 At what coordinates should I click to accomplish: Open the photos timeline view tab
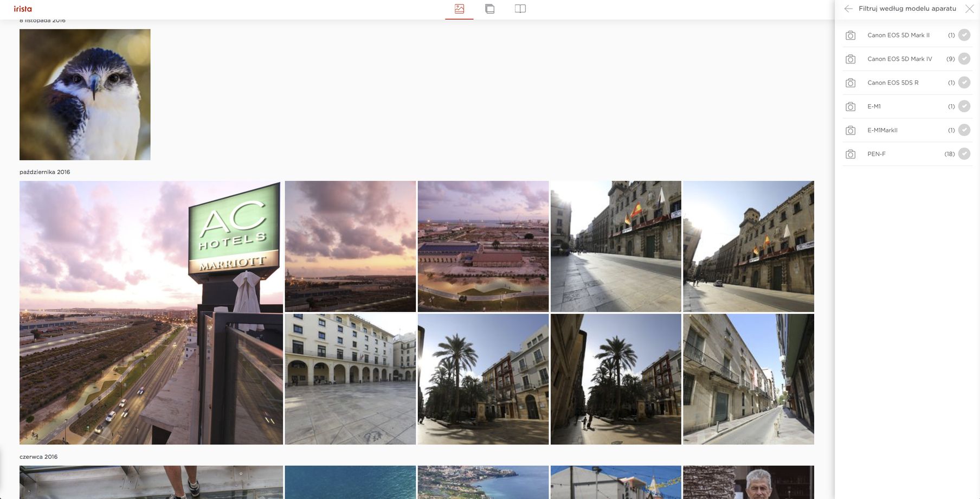tap(459, 9)
